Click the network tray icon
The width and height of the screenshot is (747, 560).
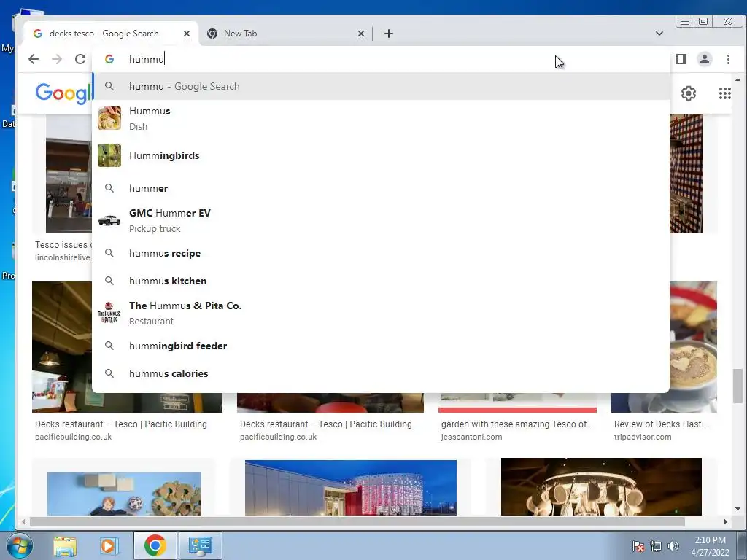click(656, 546)
